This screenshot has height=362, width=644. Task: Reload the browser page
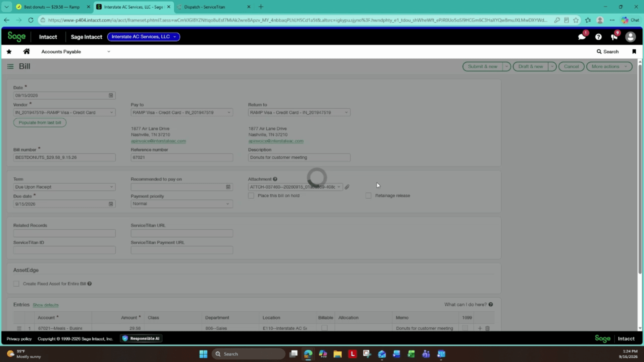(31, 20)
